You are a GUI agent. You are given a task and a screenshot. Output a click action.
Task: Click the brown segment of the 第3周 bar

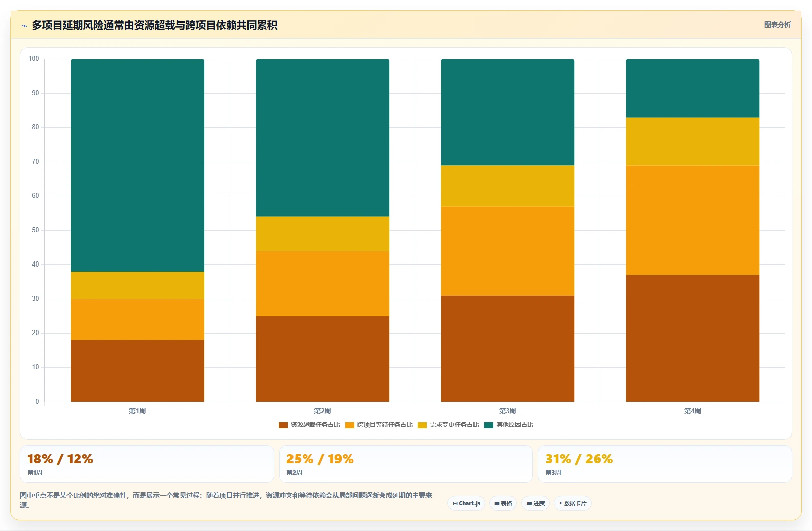[x=508, y=348]
